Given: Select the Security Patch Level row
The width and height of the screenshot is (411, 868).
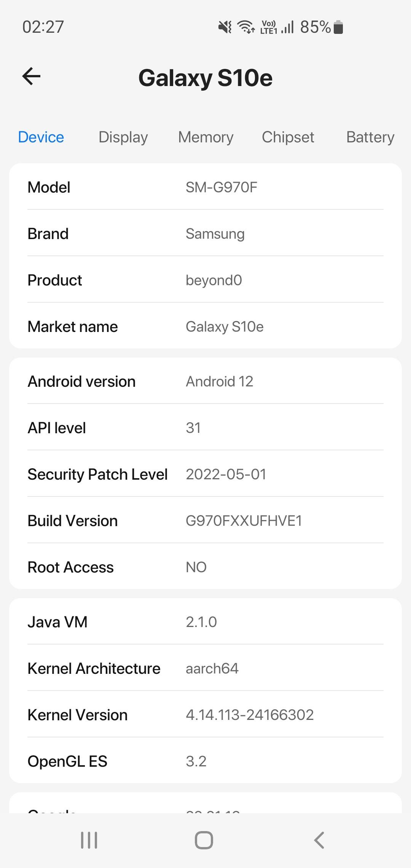Looking at the screenshot, I should click(205, 474).
